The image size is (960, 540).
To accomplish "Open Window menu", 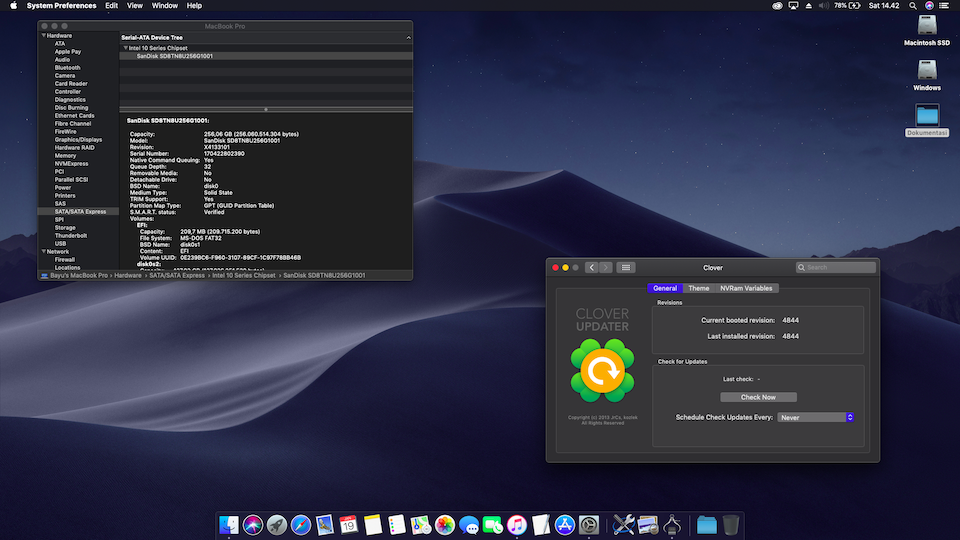I will (x=165, y=6).
